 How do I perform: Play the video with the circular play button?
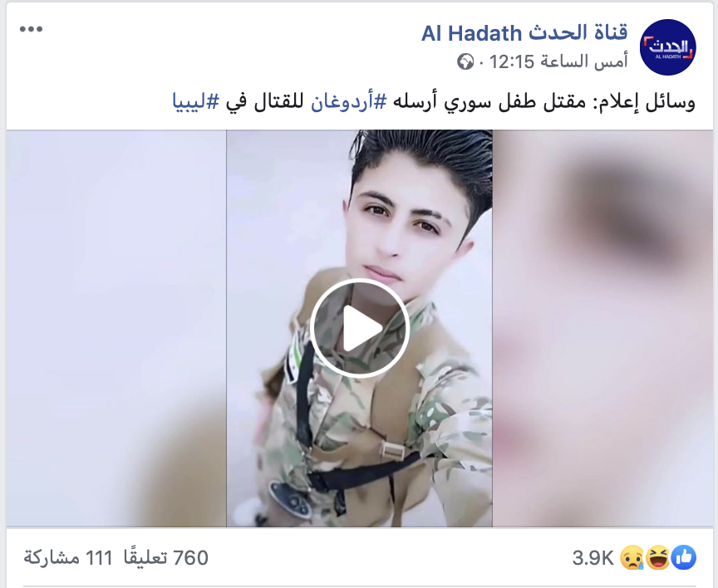[360, 327]
